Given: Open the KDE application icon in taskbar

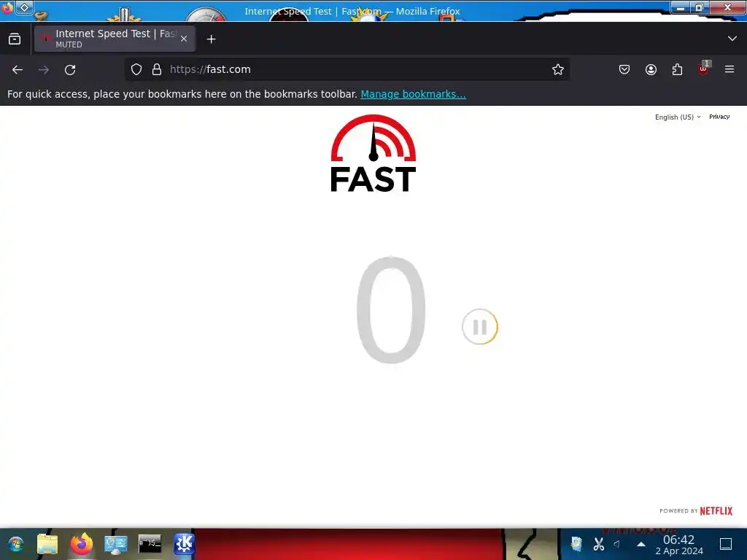Looking at the screenshot, I should tap(184, 544).
